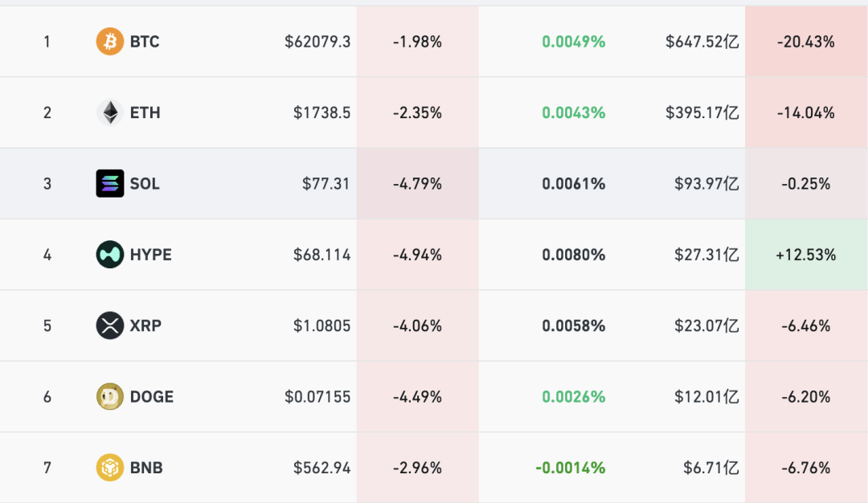The image size is (868, 503).
Task: Click the Bitcoin coin icon
Action: tap(109, 42)
